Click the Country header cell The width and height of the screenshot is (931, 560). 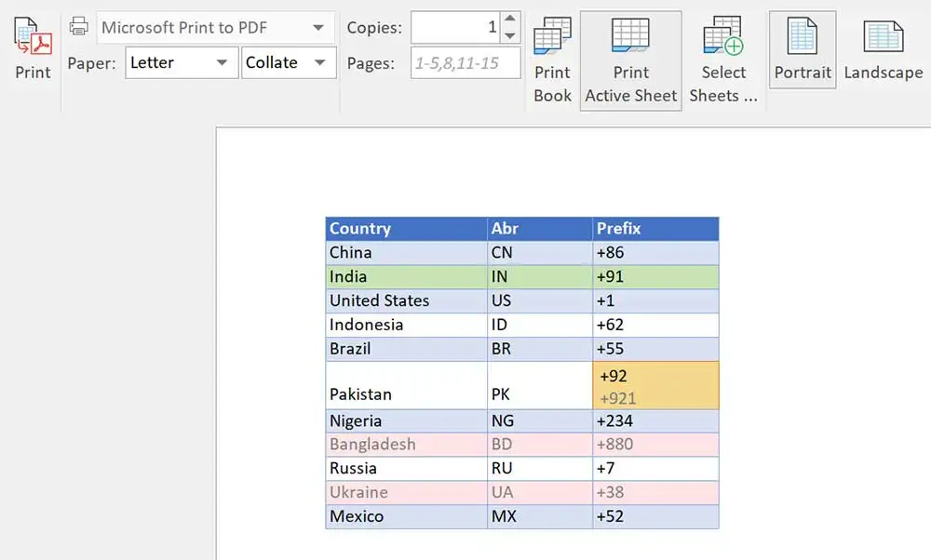(x=407, y=229)
